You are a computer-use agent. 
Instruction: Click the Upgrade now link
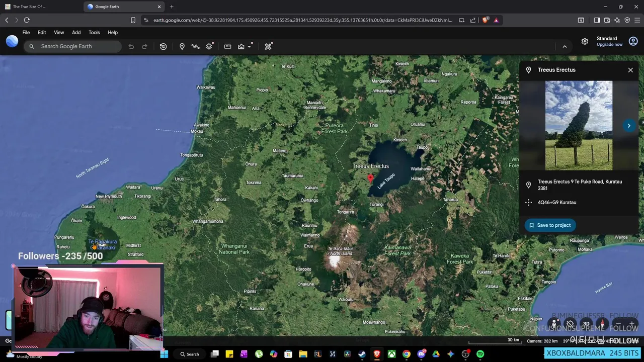pyautogui.click(x=609, y=44)
